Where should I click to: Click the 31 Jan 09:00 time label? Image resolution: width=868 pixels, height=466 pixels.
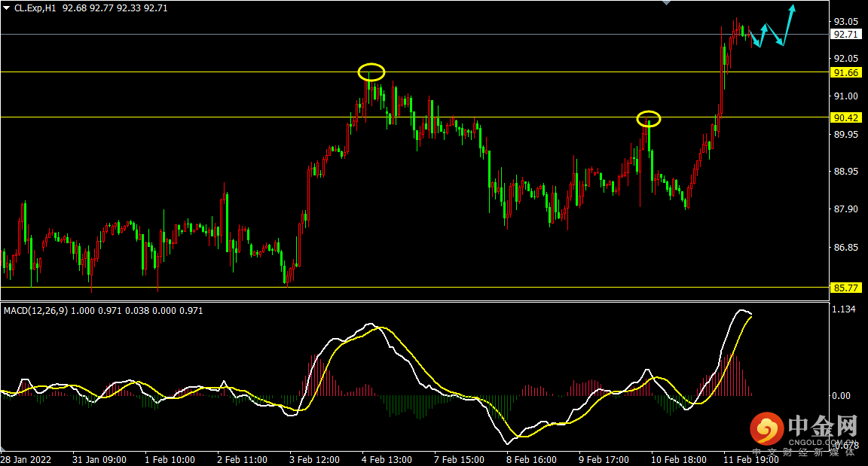pyautogui.click(x=99, y=459)
